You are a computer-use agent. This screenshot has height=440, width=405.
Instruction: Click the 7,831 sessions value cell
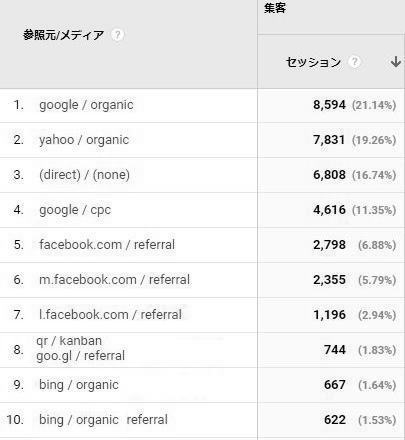(329, 140)
